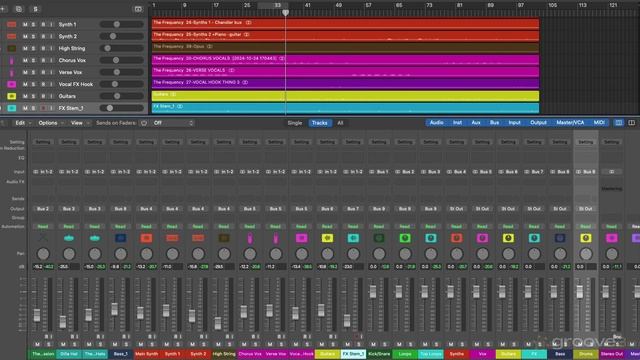Toggle input monitoring on Chorus Vox track
Viewport: 640px width, 360px height.
[x=51, y=60]
